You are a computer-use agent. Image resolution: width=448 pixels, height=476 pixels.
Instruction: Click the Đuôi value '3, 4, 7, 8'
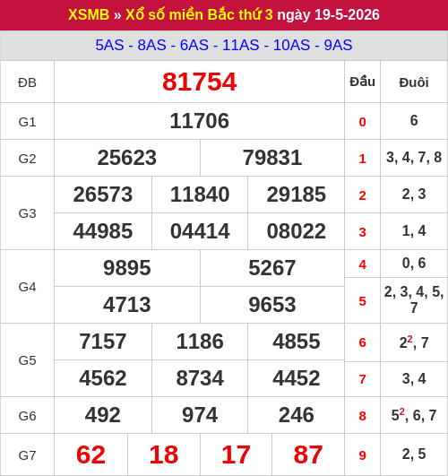pos(414,158)
